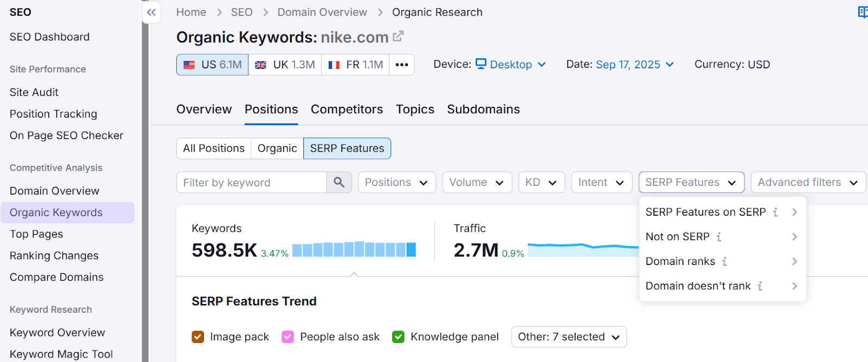Click info icon beside SERP Features on SERP
This screenshot has width=868, height=362.
tap(775, 212)
